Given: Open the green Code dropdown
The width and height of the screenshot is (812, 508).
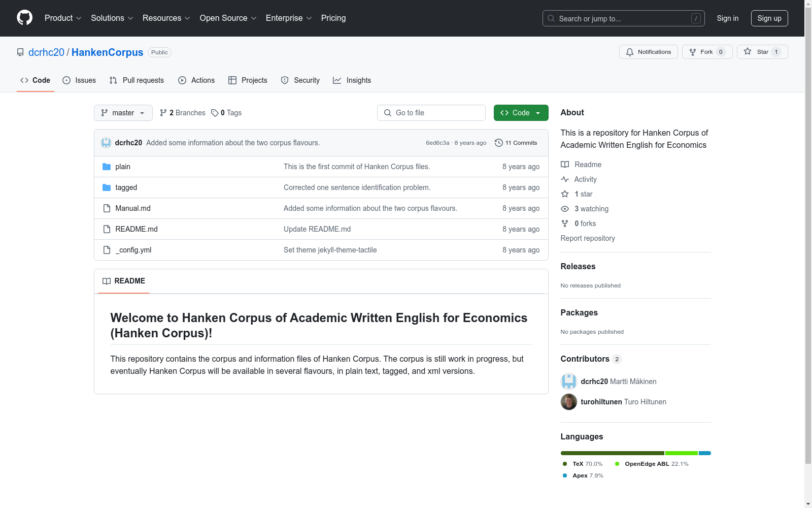Looking at the screenshot, I should pyautogui.click(x=521, y=113).
